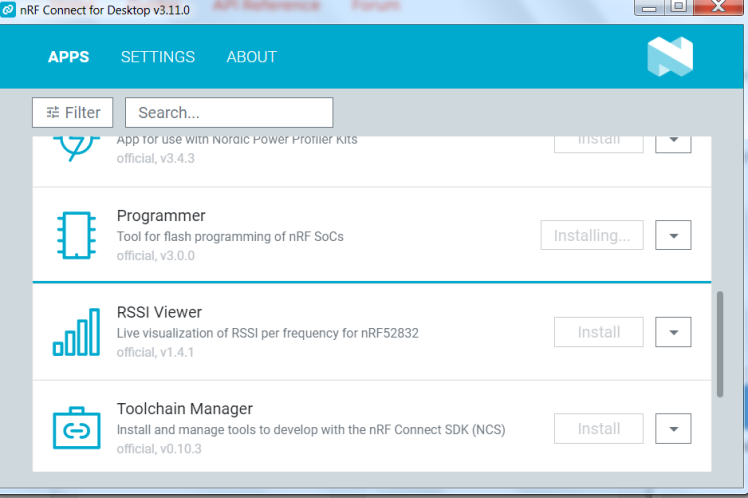The image size is (748, 498).
Task: Click the Install button for Power Profiler
Action: click(599, 141)
